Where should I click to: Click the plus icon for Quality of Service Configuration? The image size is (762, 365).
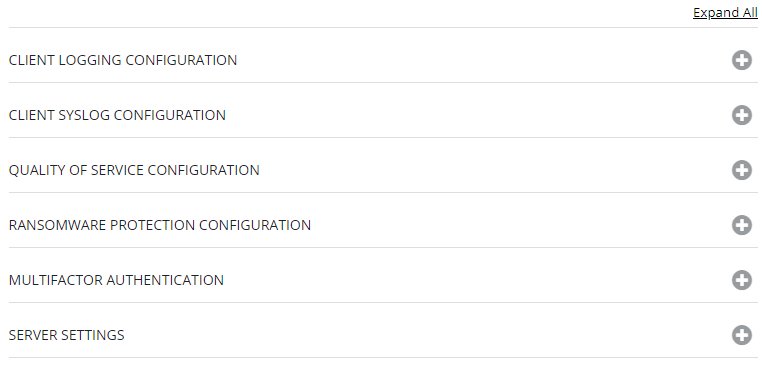click(x=742, y=170)
